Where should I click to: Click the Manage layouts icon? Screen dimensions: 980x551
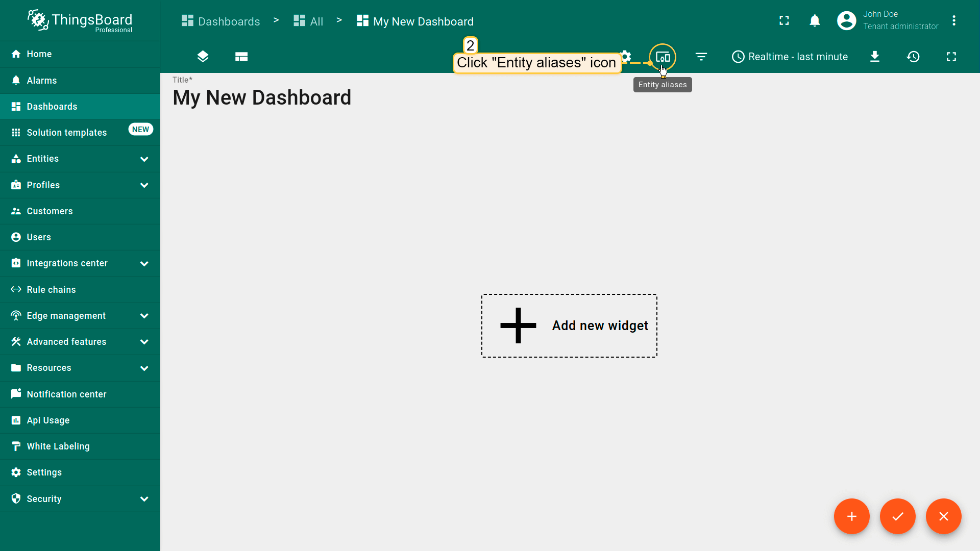(241, 57)
